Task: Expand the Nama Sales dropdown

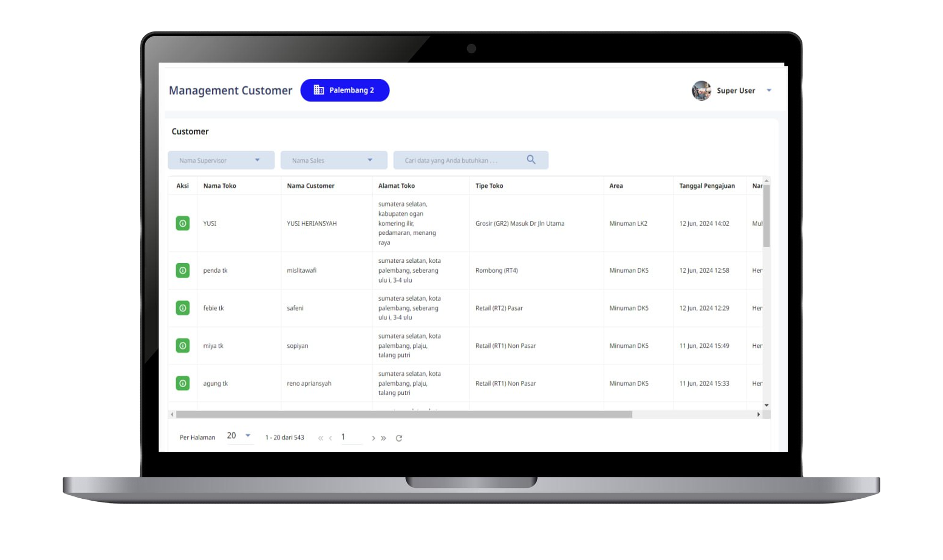Action: 333,160
